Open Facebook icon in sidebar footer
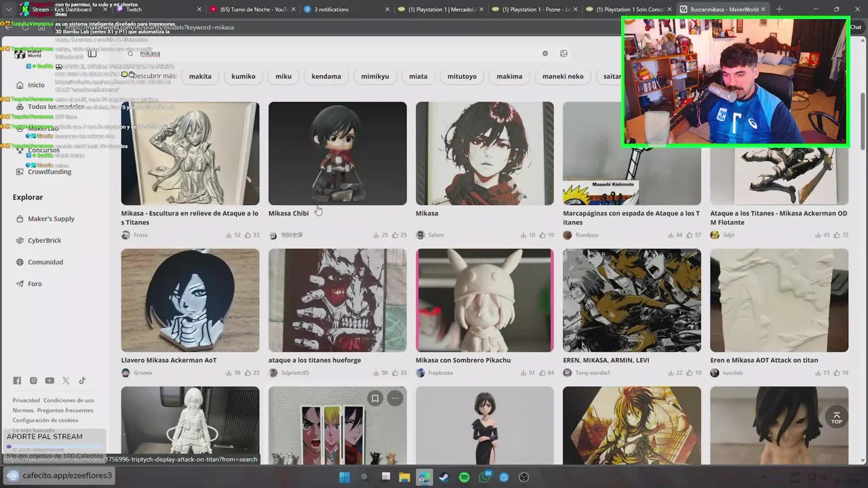 (x=17, y=381)
